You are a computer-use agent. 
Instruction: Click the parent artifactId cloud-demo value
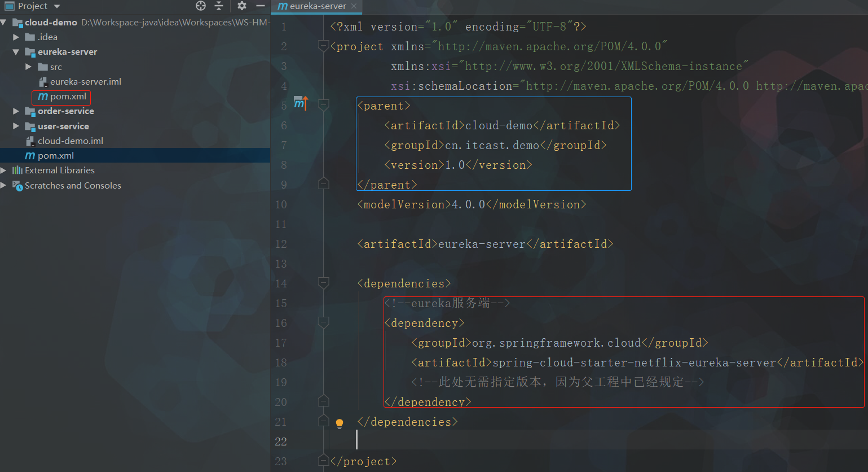tap(499, 126)
